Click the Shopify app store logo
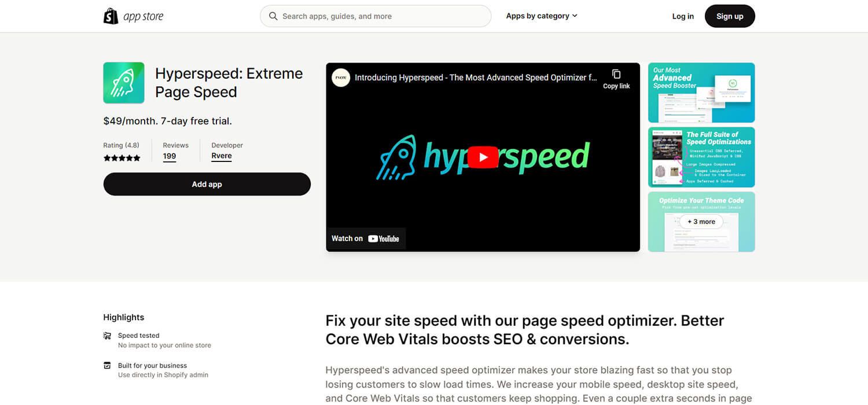This screenshot has width=868, height=405. click(133, 16)
